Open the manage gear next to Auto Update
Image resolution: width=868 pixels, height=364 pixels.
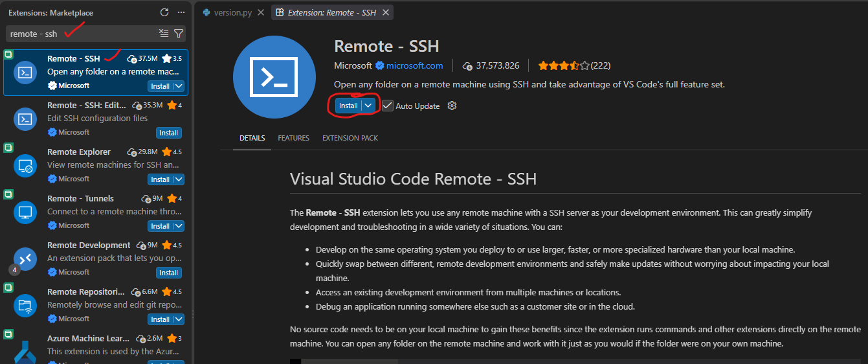point(452,106)
